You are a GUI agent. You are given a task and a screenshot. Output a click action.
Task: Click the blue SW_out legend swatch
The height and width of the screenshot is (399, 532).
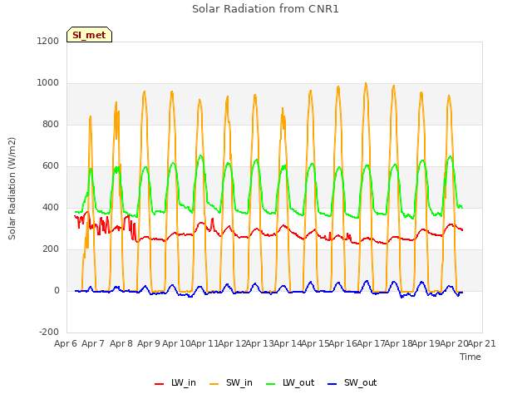coord(332,384)
